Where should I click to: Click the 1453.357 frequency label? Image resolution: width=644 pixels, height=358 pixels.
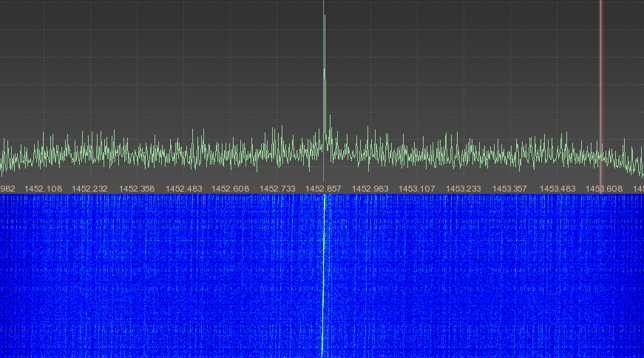click(509, 189)
